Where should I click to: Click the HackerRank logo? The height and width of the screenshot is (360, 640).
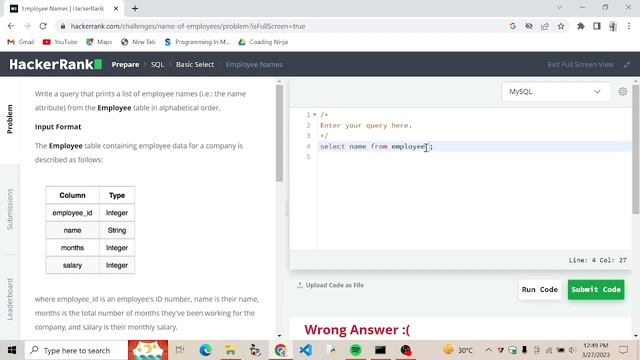coord(56,64)
